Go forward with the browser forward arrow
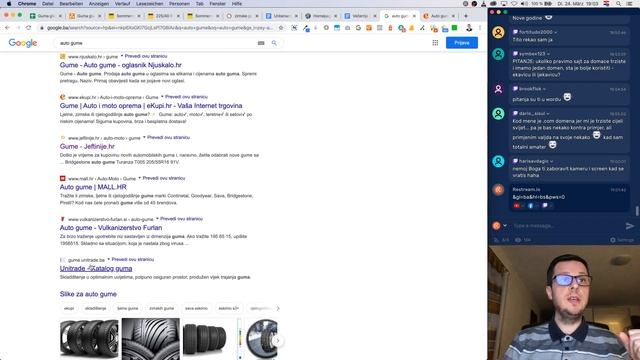 click(18, 28)
